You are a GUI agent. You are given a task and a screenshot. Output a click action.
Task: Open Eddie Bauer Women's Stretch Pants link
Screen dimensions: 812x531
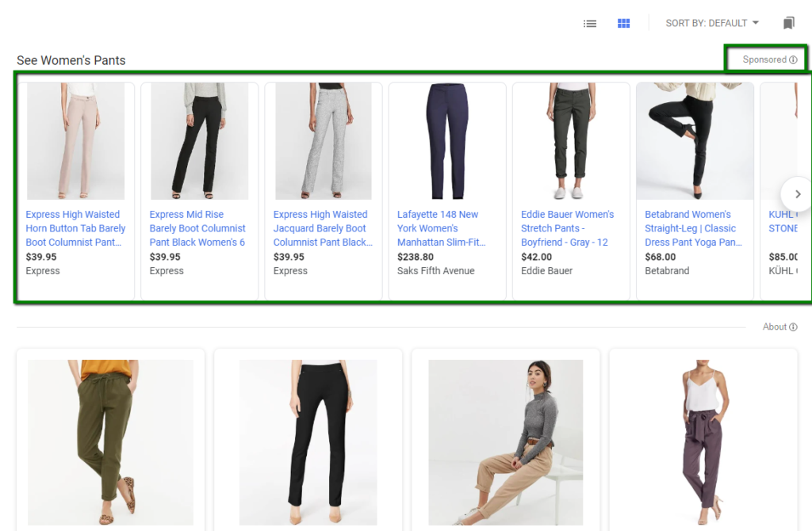click(567, 228)
